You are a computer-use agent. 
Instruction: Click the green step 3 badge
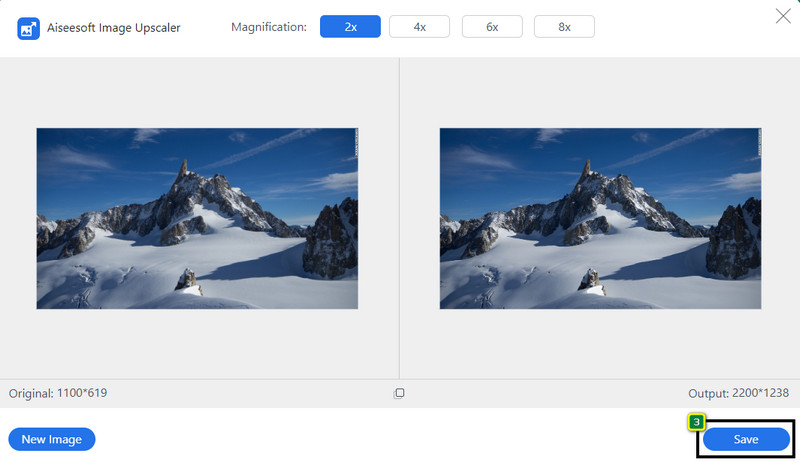tap(697, 422)
